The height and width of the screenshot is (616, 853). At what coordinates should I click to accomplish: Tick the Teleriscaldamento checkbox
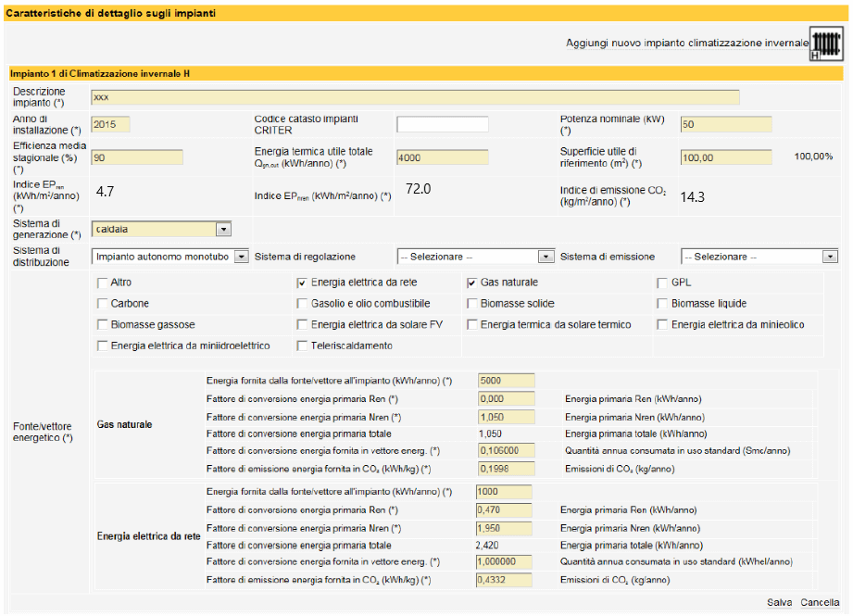click(302, 346)
